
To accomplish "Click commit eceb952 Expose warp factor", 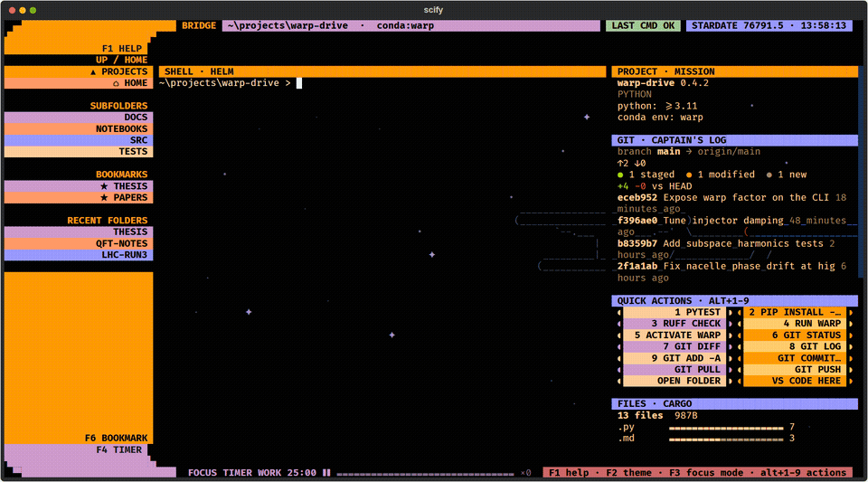I will pos(731,203).
